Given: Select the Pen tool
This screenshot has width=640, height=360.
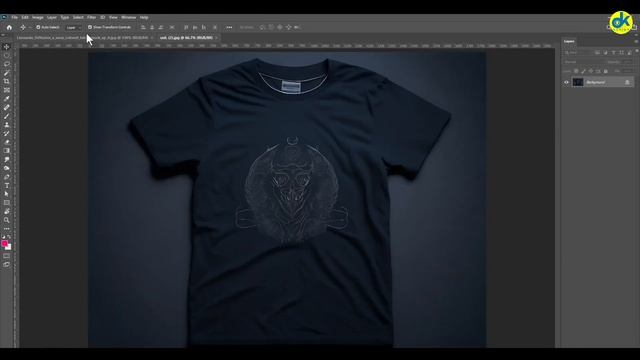Looking at the screenshot, I should click(7, 177).
